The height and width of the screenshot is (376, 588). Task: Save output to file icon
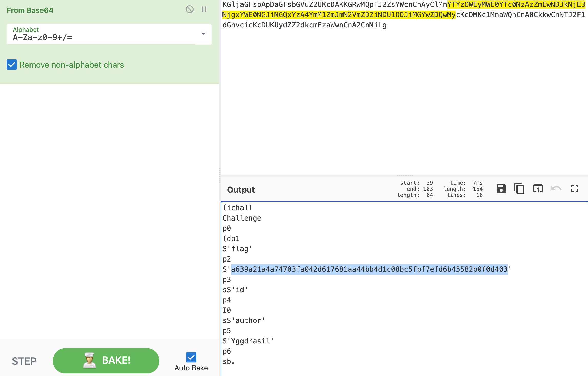coord(501,189)
